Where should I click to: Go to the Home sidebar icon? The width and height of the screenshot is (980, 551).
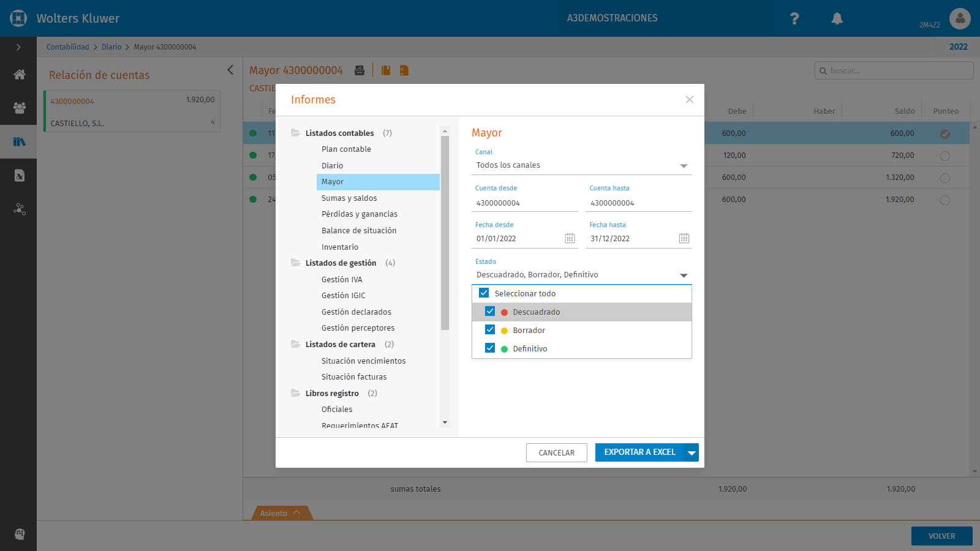(19, 75)
